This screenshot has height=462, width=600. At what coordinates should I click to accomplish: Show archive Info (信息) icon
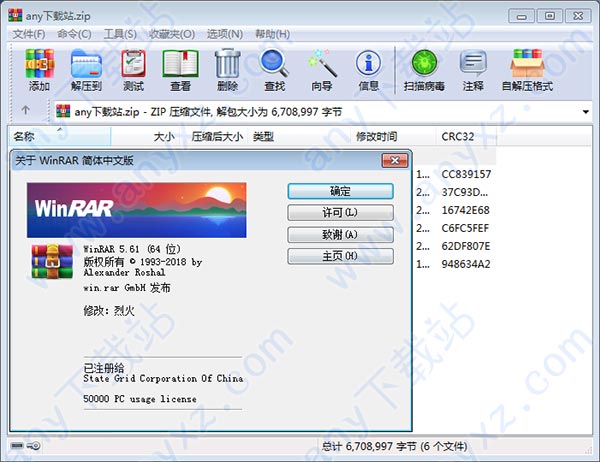coord(368,70)
